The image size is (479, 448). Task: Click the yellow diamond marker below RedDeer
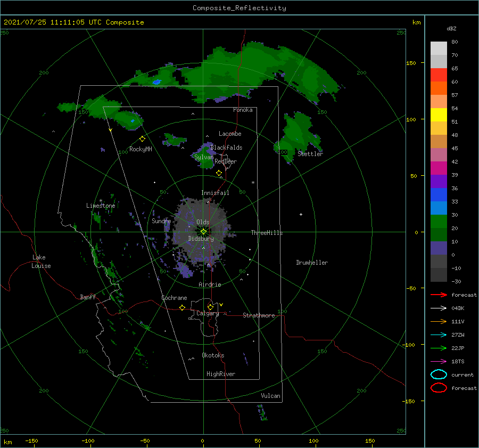219,173
